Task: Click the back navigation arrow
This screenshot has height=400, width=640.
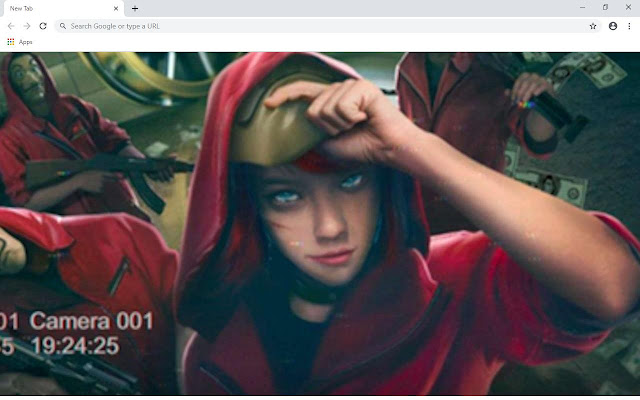Action: tap(11, 26)
